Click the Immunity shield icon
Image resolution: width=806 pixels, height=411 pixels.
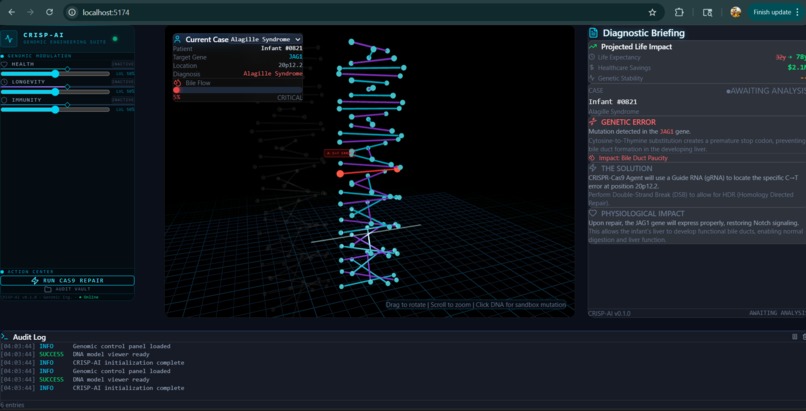[x=5, y=100]
